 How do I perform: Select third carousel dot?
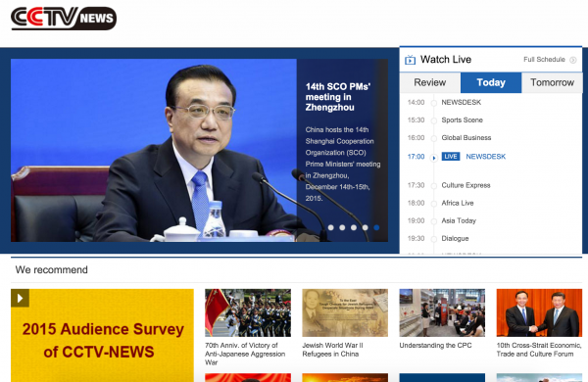[x=354, y=227]
